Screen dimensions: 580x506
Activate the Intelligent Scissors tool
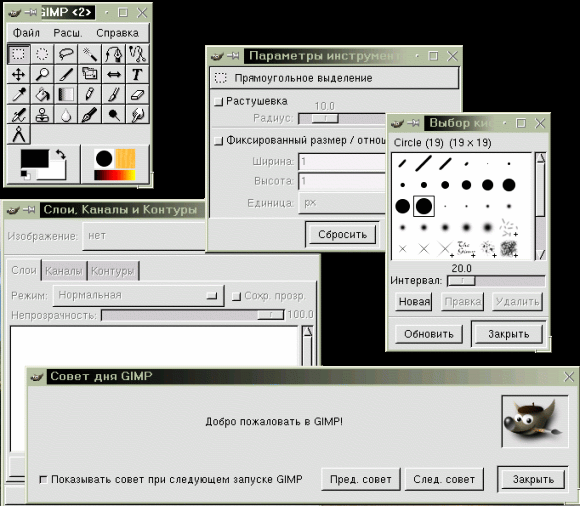coord(138,54)
